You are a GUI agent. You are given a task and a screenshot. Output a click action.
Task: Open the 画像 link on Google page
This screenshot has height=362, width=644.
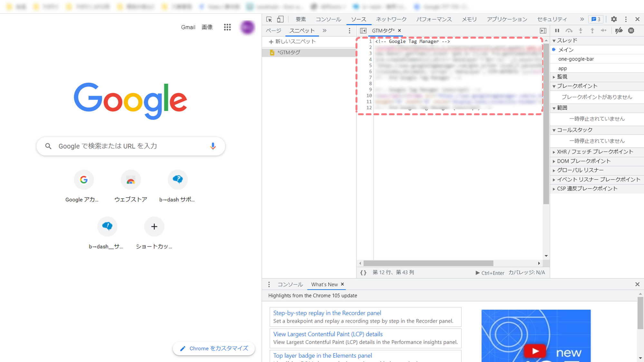point(207,27)
